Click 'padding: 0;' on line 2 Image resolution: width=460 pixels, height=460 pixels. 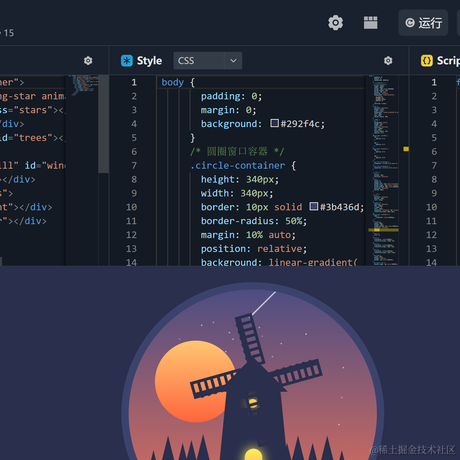(231, 96)
